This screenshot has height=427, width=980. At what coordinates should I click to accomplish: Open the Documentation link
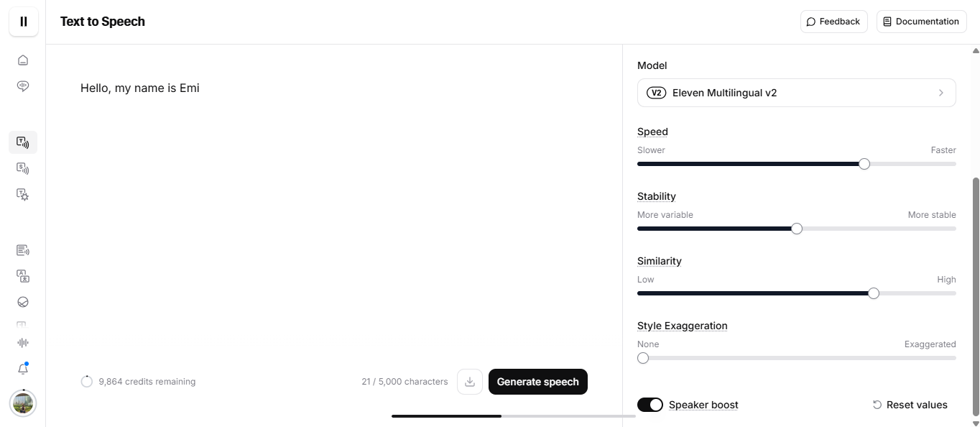(921, 22)
